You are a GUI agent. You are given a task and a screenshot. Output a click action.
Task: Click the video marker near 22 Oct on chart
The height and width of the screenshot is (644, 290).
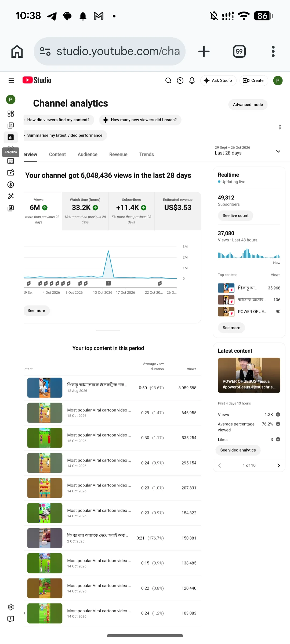[x=160, y=283]
